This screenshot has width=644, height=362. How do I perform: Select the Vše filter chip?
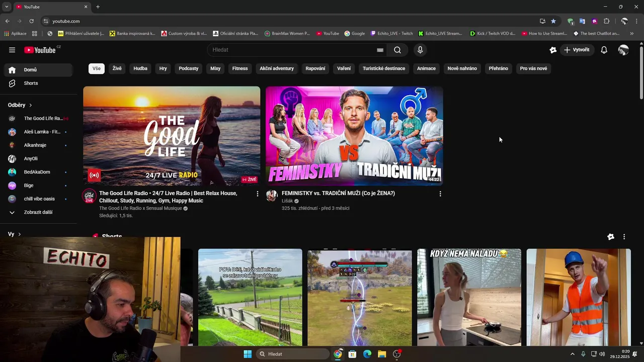(x=96, y=68)
